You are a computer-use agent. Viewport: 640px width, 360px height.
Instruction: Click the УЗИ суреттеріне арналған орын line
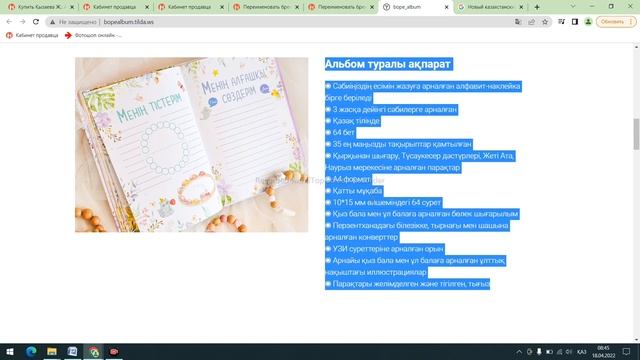384,249
